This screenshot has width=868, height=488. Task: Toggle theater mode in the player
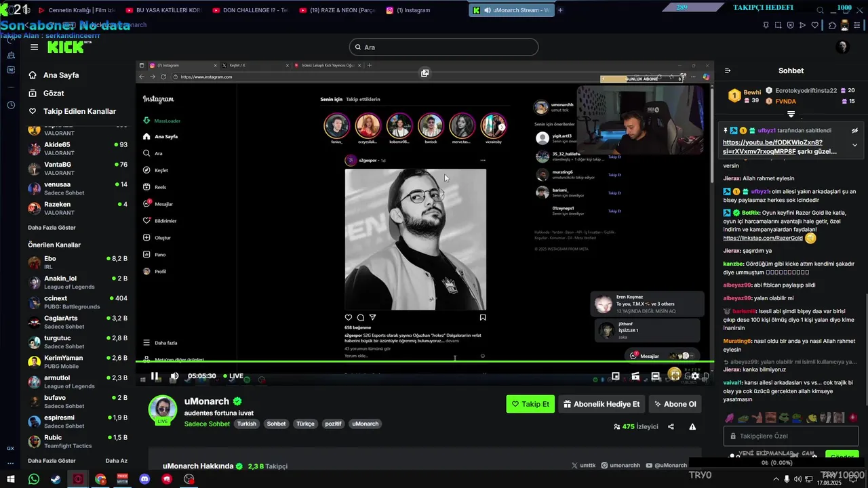click(656, 376)
